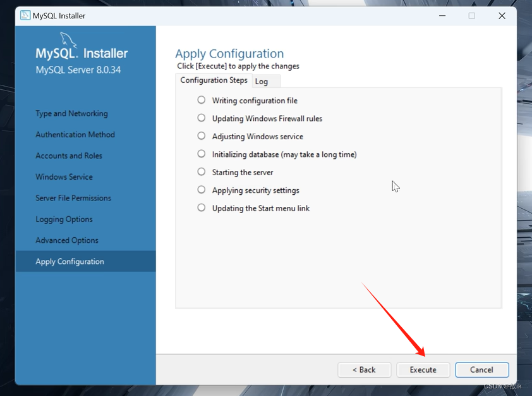This screenshot has width=532, height=396.
Task: Close the MySQL Installer window
Action: [502, 16]
